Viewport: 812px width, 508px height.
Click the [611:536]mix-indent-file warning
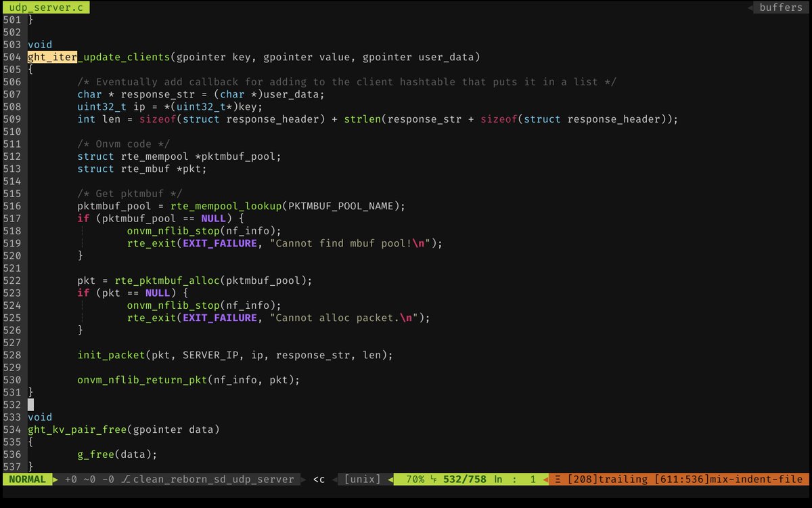(728, 479)
